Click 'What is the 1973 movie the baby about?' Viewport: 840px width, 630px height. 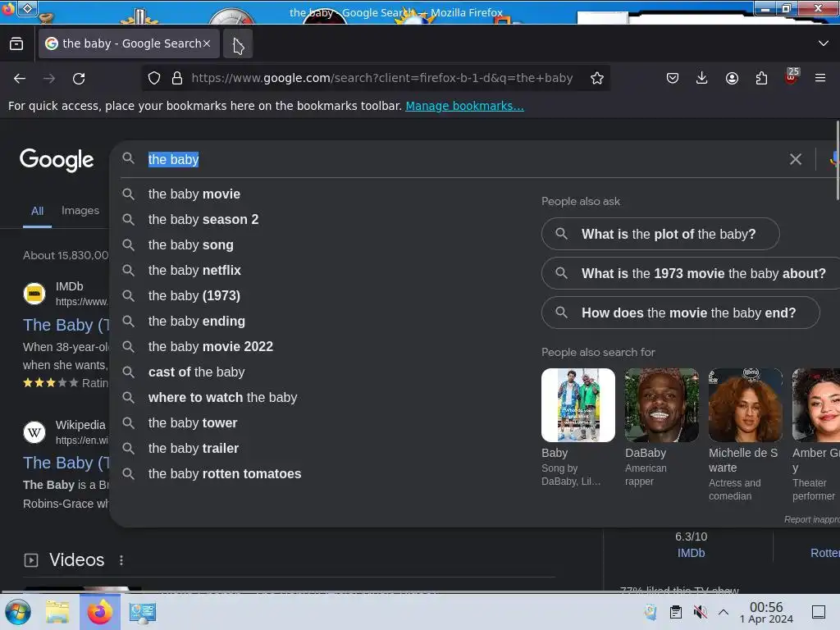[691, 274]
